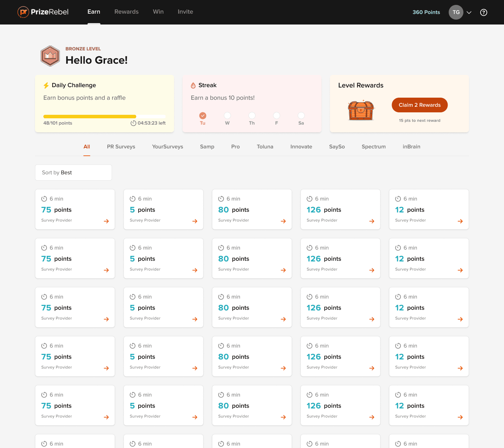Click the Daily Challenge lightning bolt icon
This screenshot has height=448, width=504.
click(x=46, y=85)
